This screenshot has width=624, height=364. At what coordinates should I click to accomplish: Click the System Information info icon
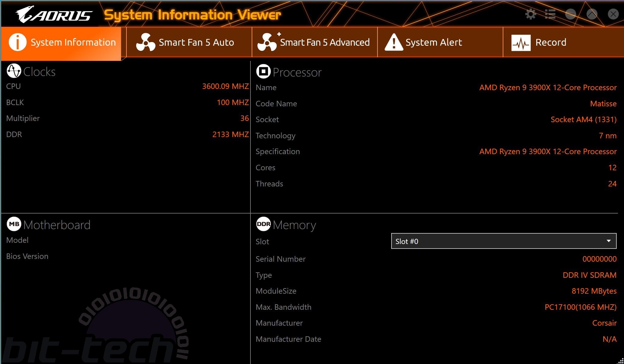[18, 42]
